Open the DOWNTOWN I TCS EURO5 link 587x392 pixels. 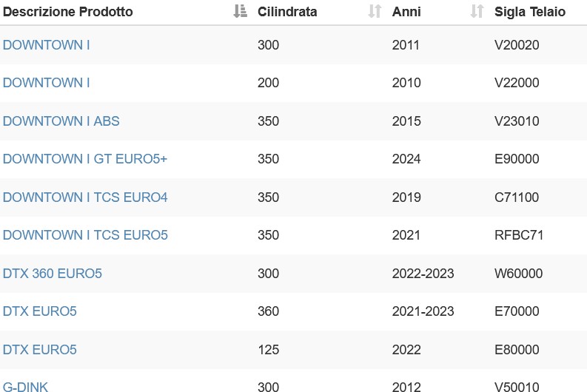85,235
